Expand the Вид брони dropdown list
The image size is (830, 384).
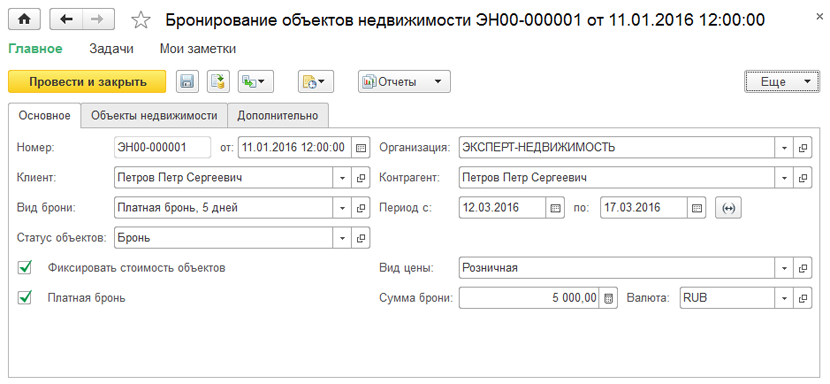coord(342,208)
